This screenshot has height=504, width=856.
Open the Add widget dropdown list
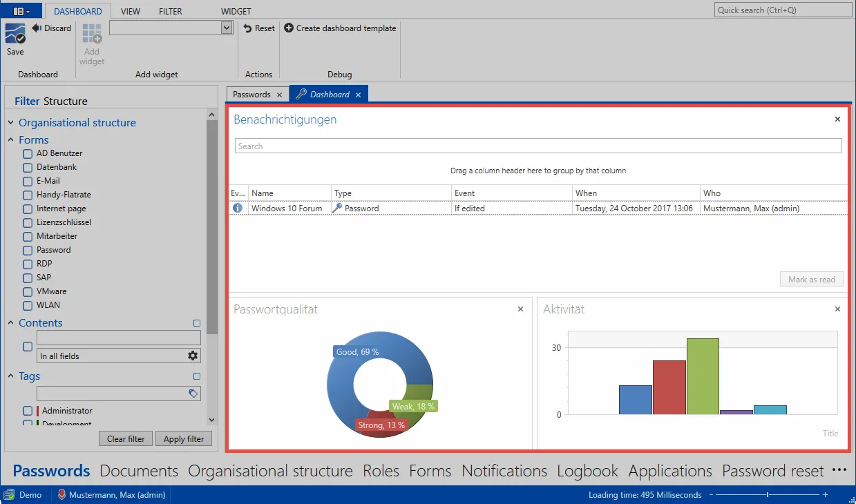tap(227, 28)
